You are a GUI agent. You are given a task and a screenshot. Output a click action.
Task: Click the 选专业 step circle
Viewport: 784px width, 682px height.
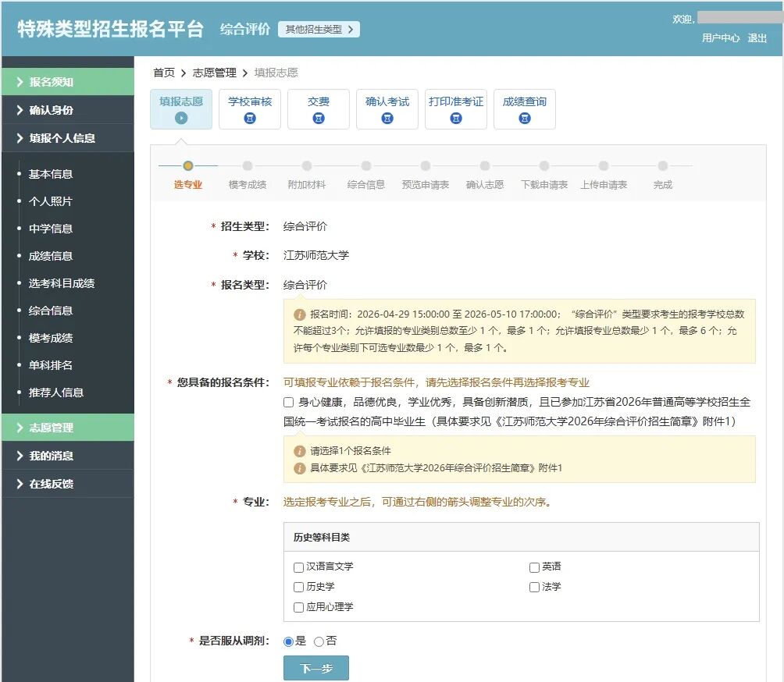pos(188,165)
